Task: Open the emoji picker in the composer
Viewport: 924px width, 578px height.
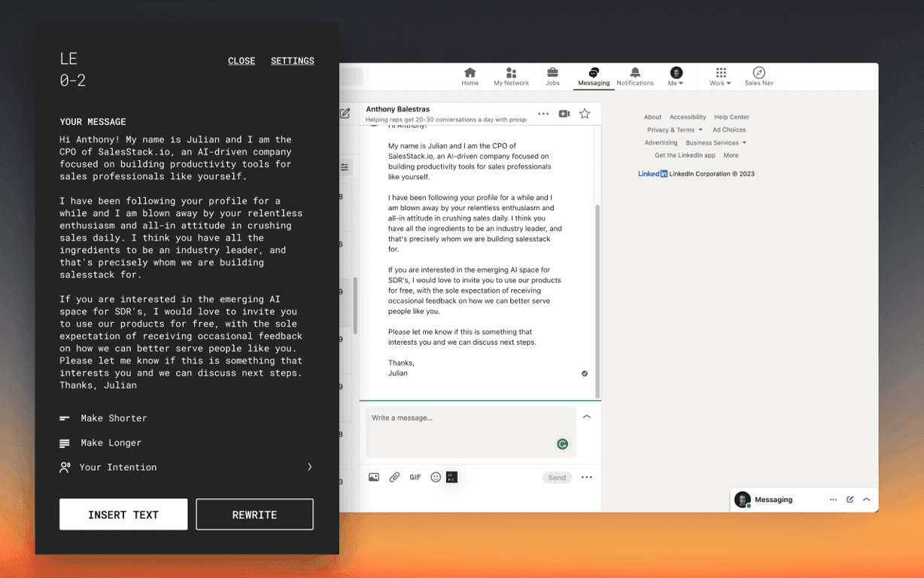Action: click(x=436, y=476)
